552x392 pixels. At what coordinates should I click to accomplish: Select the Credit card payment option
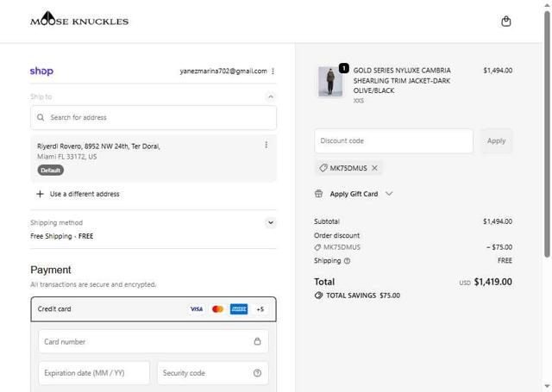tap(54, 308)
